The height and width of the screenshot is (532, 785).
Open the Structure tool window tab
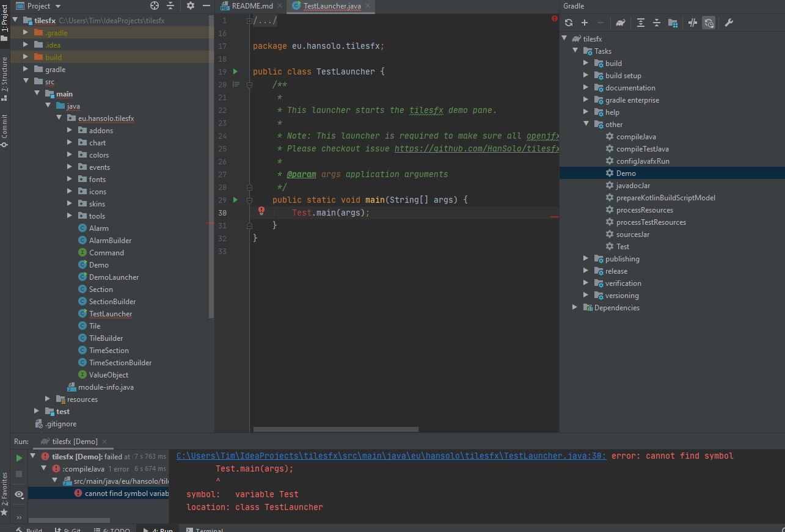[5, 78]
